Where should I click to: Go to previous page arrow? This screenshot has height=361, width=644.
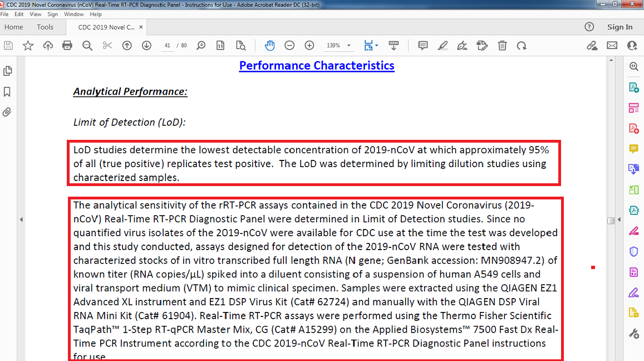tap(127, 46)
